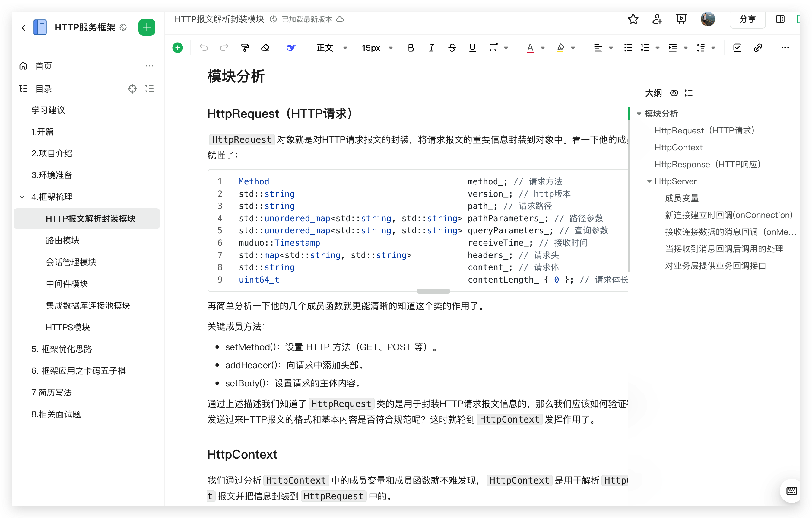
Task: Select the format painter tool
Action: (x=245, y=48)
